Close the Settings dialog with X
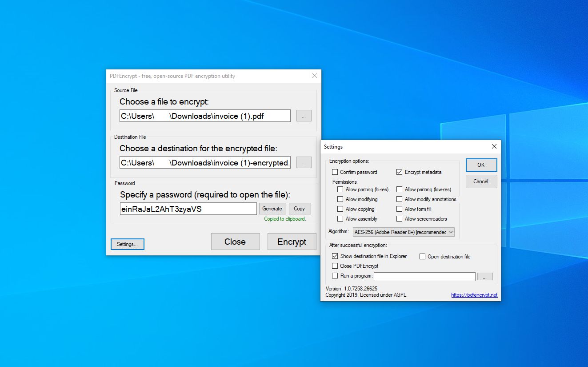Image resolution: width=588 pixels, height=367 pixels. [494, 146]
